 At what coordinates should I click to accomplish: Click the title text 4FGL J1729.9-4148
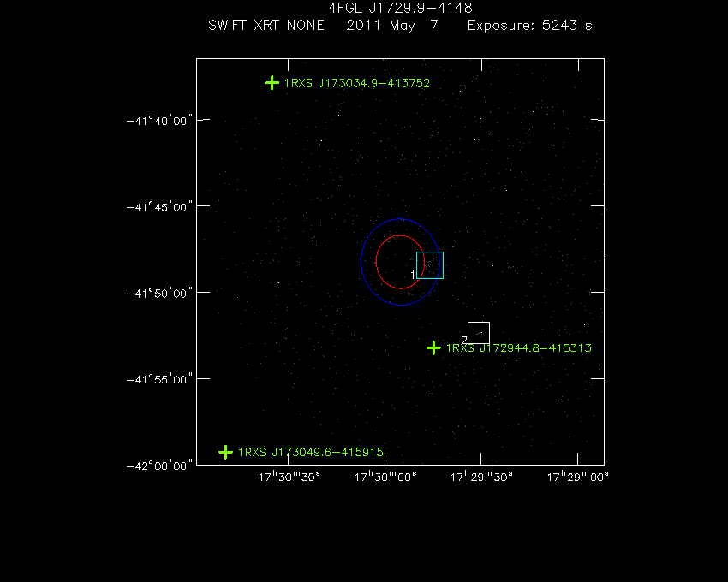pyautogui.click(x=400, y=8)
